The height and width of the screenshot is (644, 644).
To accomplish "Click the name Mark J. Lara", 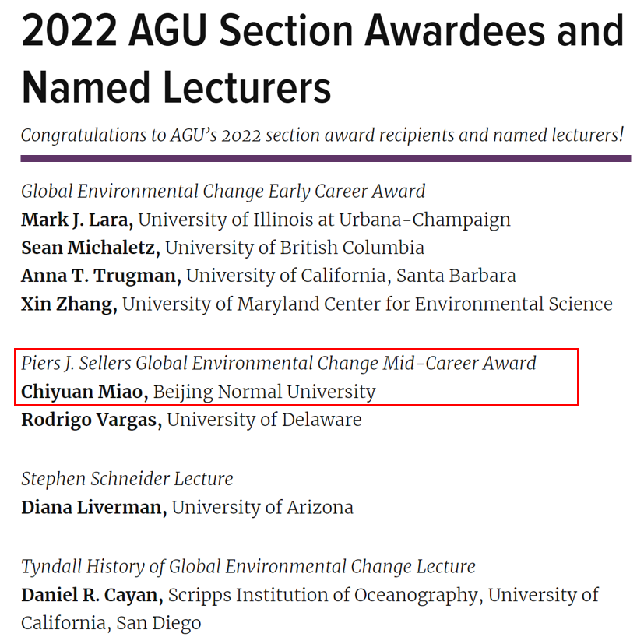I will 76,220.
